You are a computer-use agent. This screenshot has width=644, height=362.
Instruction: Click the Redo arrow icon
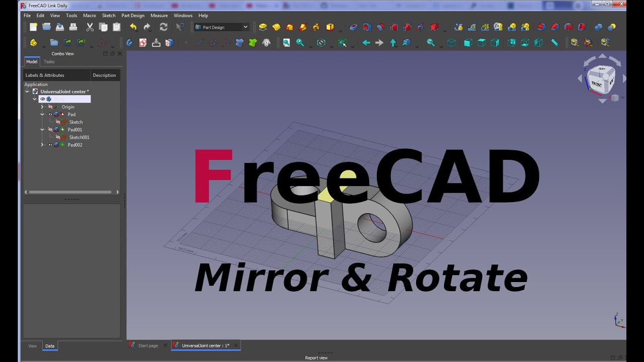(x=147, y=27)
